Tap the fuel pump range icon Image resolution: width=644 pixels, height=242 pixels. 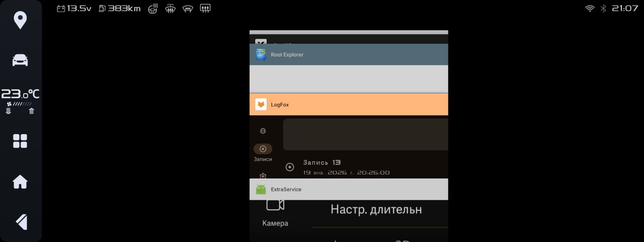pyautogui.click(x=102, y=9)
